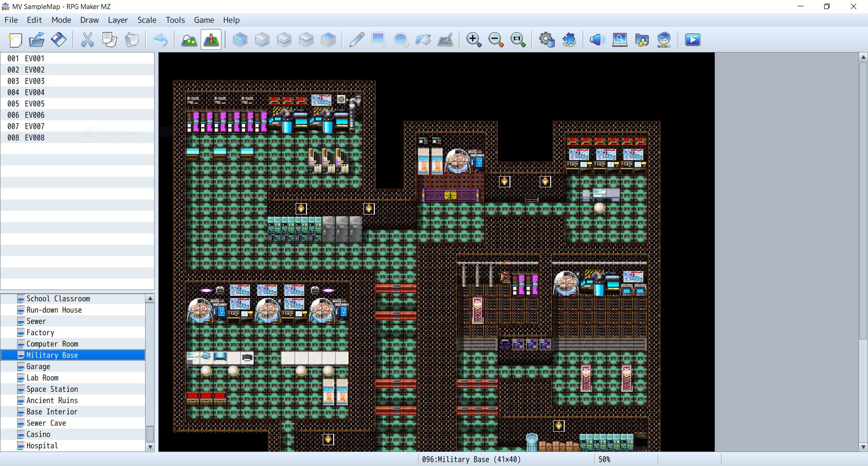
Task: Select event 004 EV004 in the list
Action: (x=77, y=92)
